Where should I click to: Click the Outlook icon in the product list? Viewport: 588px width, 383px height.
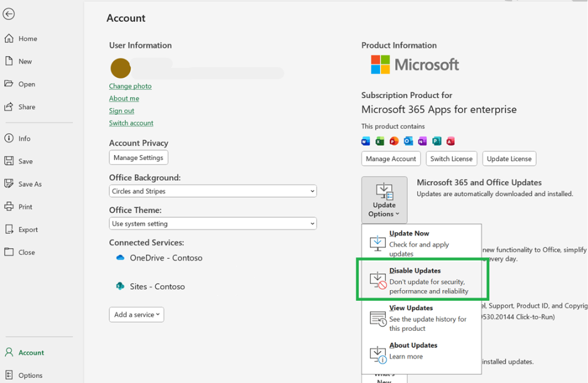click(408, 141)
